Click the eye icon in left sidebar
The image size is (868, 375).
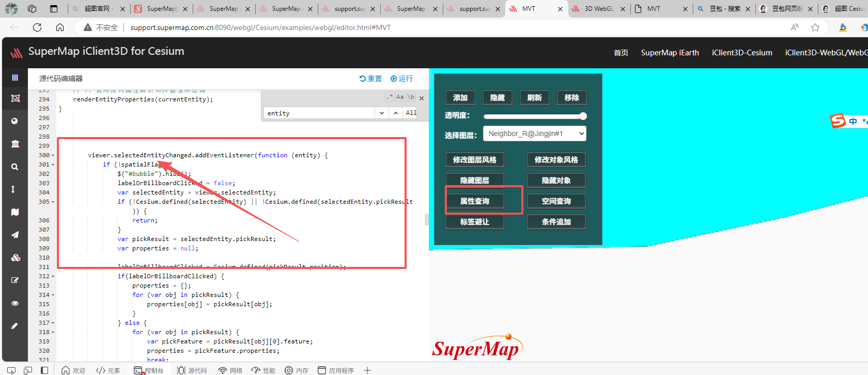pyautogui.click(x=15, y=303)
